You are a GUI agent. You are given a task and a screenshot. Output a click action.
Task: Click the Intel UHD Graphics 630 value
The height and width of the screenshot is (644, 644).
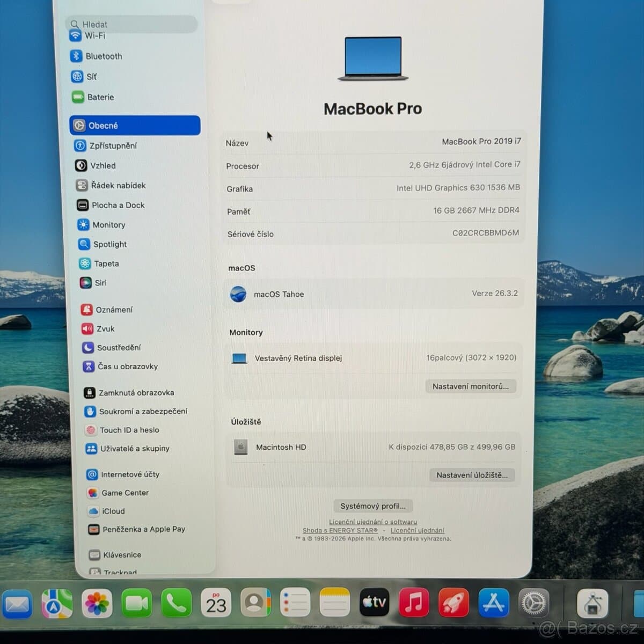[x=458, y=188]
